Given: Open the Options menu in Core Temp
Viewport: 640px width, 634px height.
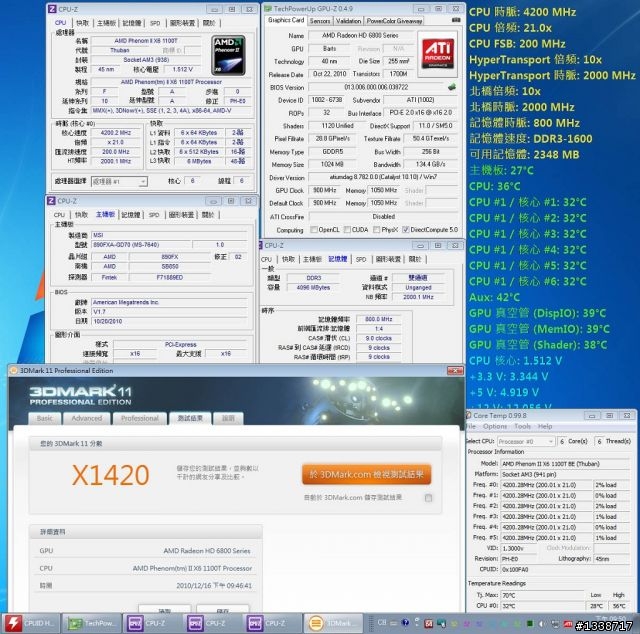Looking at the screenshot, I should tap(495, 426).
